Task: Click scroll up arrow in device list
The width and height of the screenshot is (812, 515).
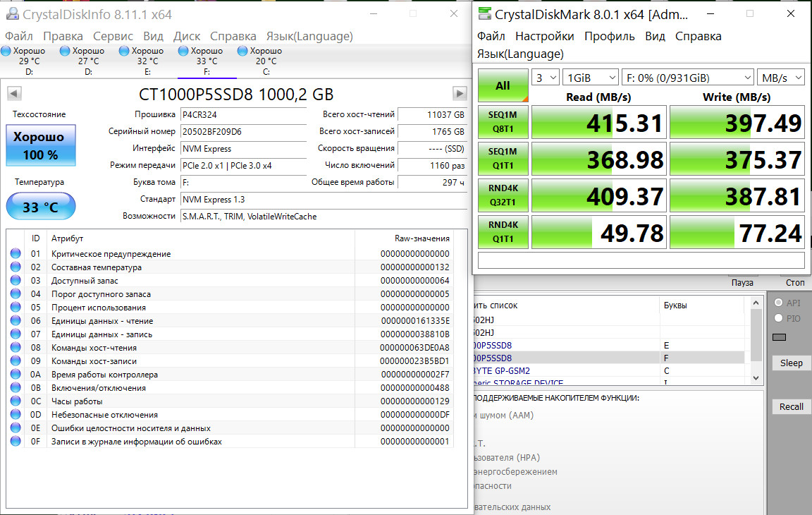Action: pyautogui.click(x=756, y=303)
